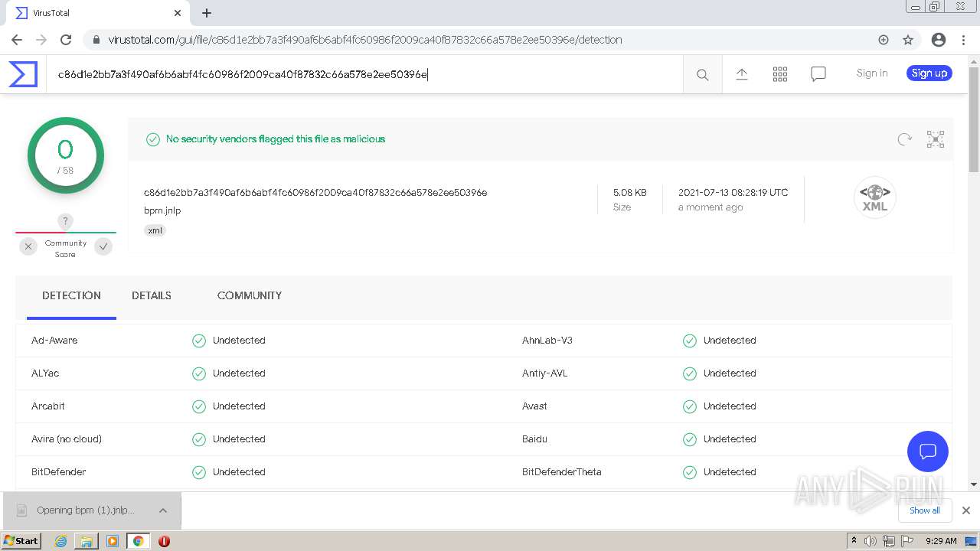Go back in Chrome
Viewport: 980px width, 551px height.
(17, 40)
